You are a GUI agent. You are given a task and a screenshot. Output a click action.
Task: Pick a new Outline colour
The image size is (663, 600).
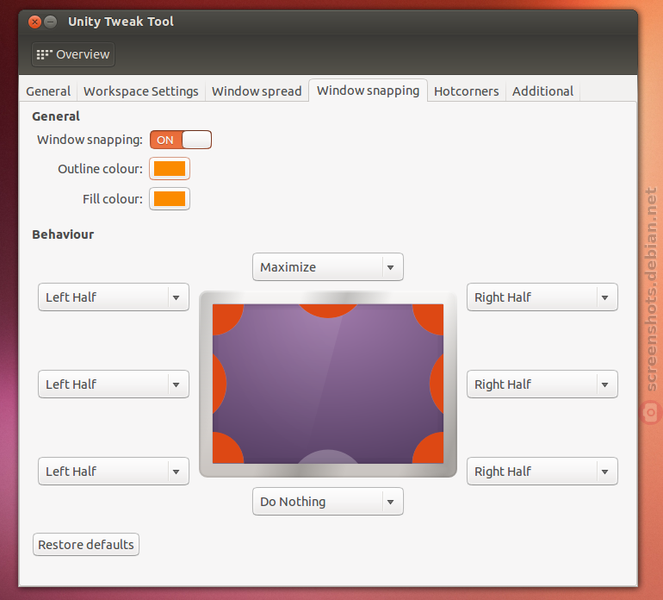coord(170,169)
